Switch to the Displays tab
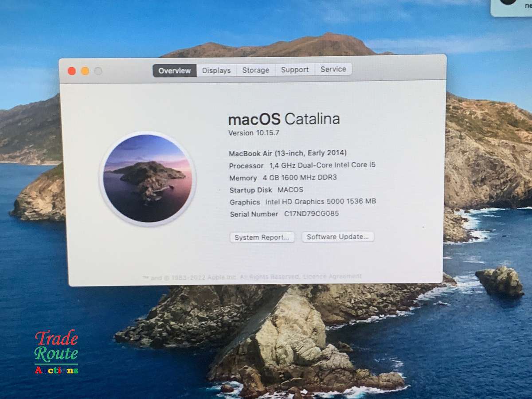Screen dimensions: 532x399 pyautogui.click(x=216, y=70)
